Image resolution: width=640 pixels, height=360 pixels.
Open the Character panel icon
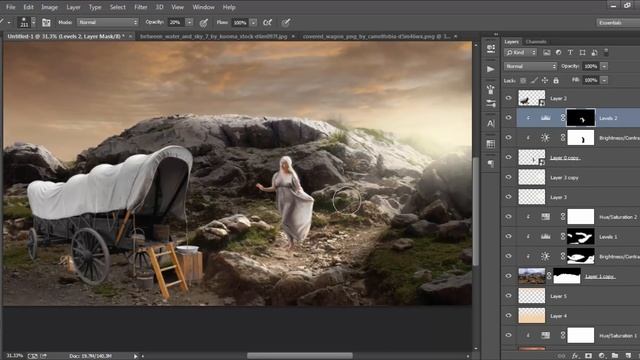pyautogui.click(x=491, y=123)
